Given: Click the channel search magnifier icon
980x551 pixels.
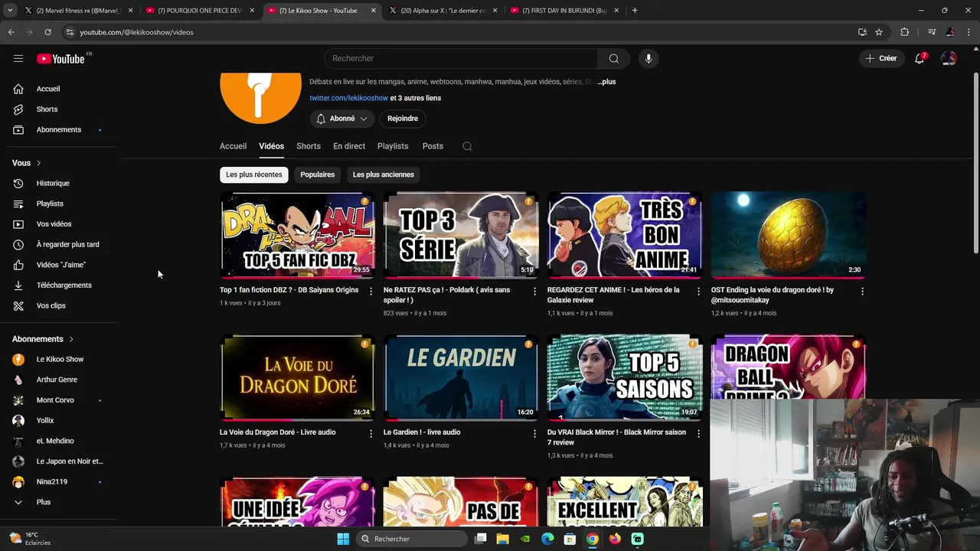Looking at the screenshot, I should (x=467, y=146).
